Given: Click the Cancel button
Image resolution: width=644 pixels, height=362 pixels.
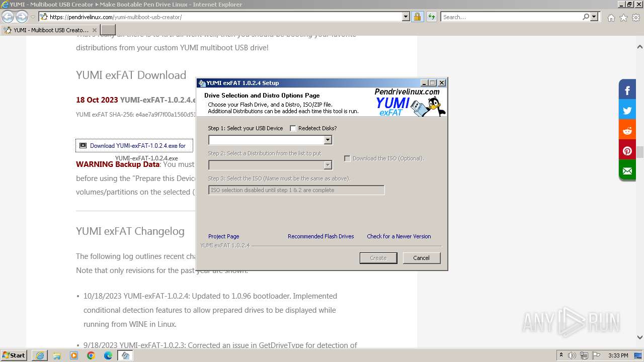Looking at the screenshot, I should (x=422, y=258).
